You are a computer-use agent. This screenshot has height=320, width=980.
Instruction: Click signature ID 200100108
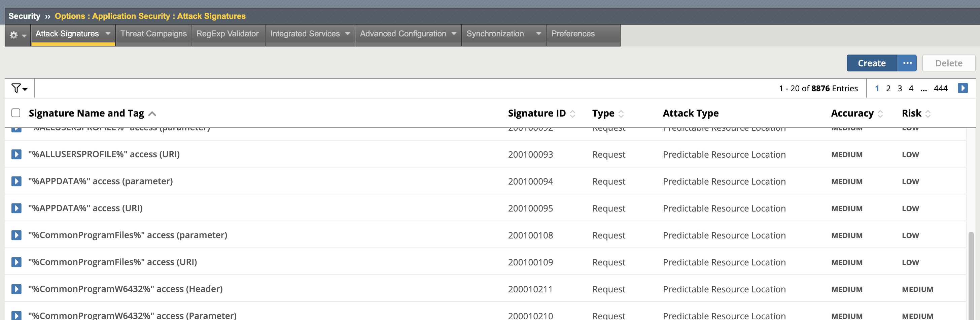pyautogui.click(x=530, y=235)
